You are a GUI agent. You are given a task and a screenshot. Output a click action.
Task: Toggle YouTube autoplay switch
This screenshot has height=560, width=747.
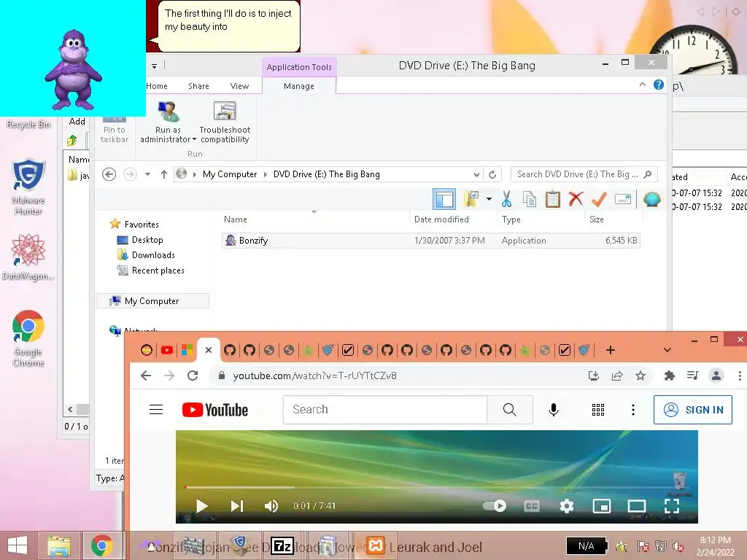495,506
